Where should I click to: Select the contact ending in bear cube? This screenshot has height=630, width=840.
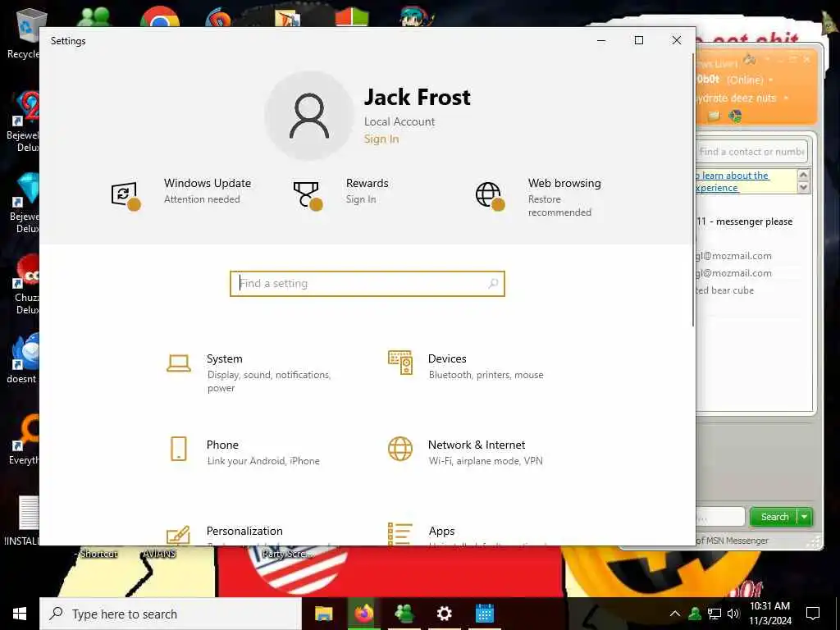724,290
